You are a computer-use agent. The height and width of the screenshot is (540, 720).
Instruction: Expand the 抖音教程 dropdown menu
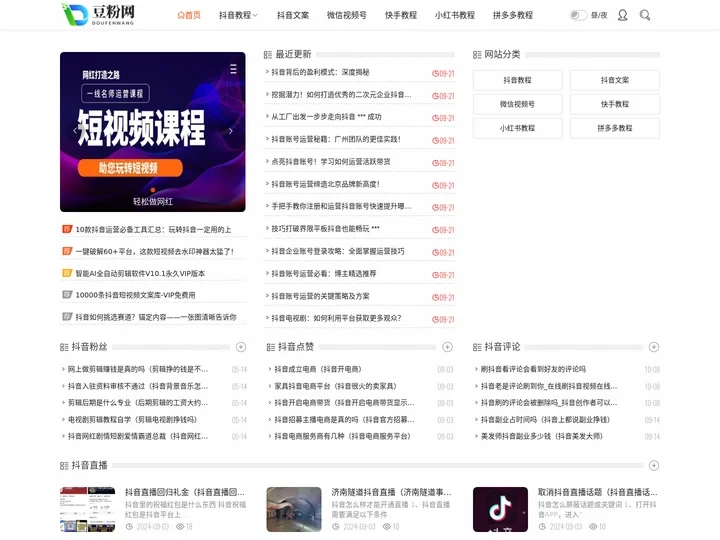click(238, 15)
